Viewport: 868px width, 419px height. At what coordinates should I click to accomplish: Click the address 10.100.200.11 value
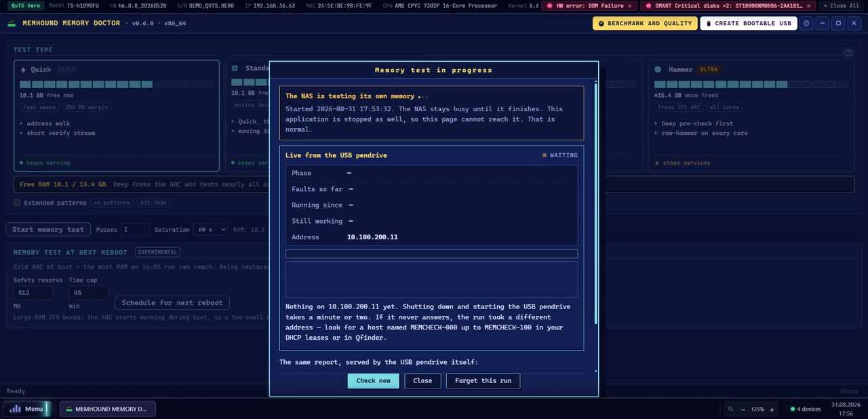pyautogui.click(x=372, y=237)
